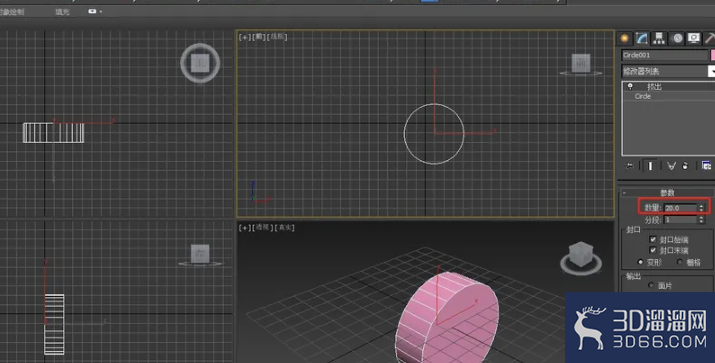Click the 数量 amount value field
Image resolution: width=715 pixels, height=363 pixels.
tap(680, 208)
